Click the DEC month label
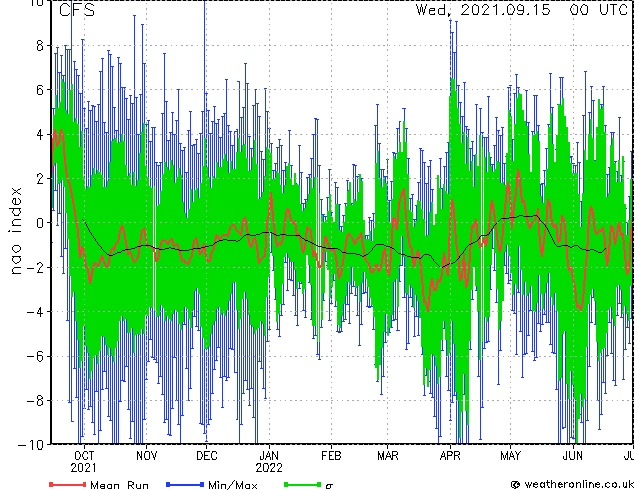The height and width of the screenshot is (490, 634). 207,456
